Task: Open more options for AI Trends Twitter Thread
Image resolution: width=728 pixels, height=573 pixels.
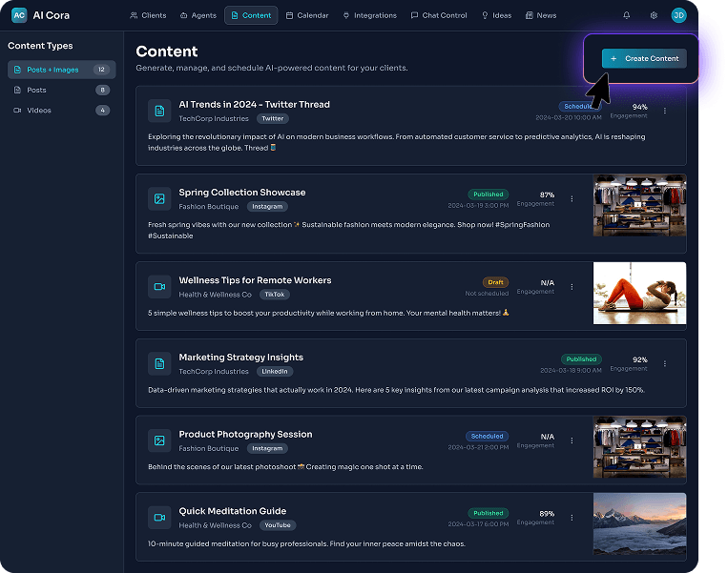Action: (x=665, y=111)
